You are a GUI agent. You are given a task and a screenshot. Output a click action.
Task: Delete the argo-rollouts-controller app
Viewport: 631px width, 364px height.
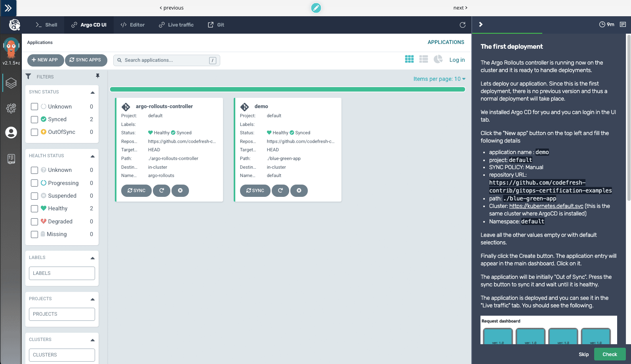point(180,191)
